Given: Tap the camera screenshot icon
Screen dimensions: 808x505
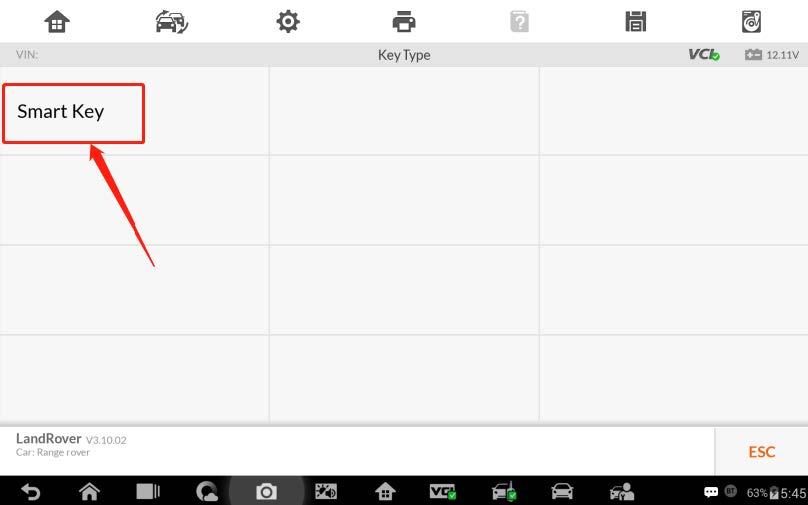Looking at the screenshot, I should (266, 492).
